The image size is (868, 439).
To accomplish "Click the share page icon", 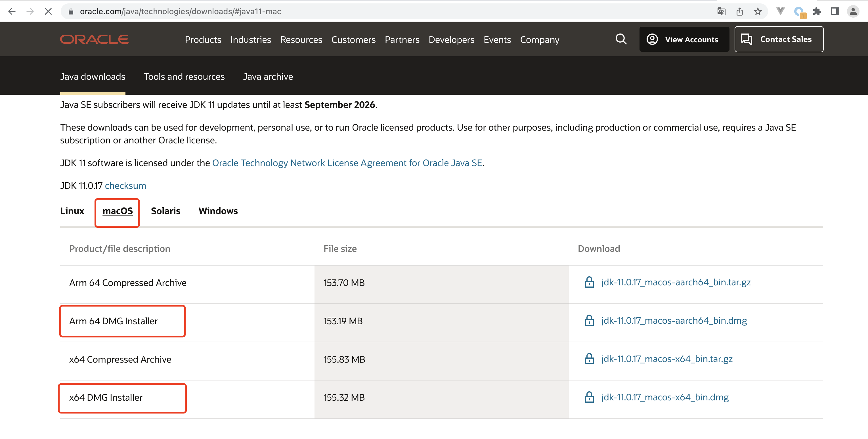I will pyautogui.click(x=739, y=11).
